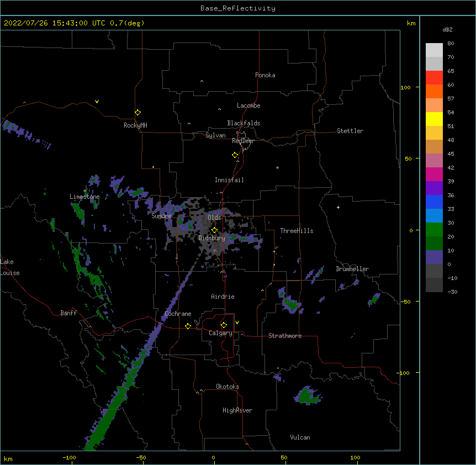Viewport: 476px width, 465px height.
Task: Select the Olds town label
Action: [x=214, y=218]
